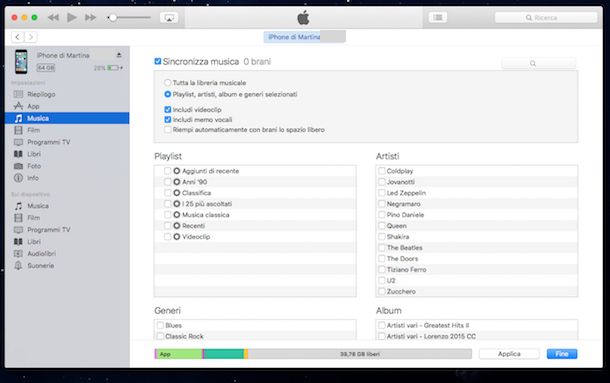Click the Classifica smart playlist gear icon
Screen dimensions: 610x383
(177, 193)
